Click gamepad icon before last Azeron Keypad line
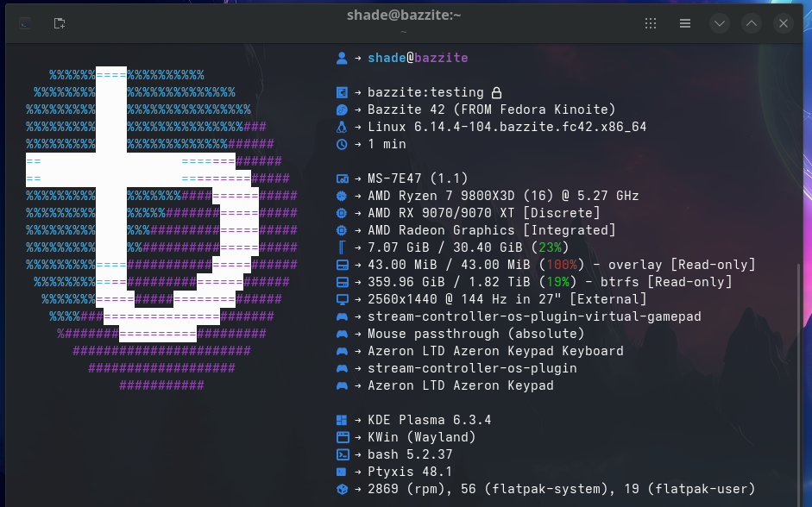 [342, 385]
